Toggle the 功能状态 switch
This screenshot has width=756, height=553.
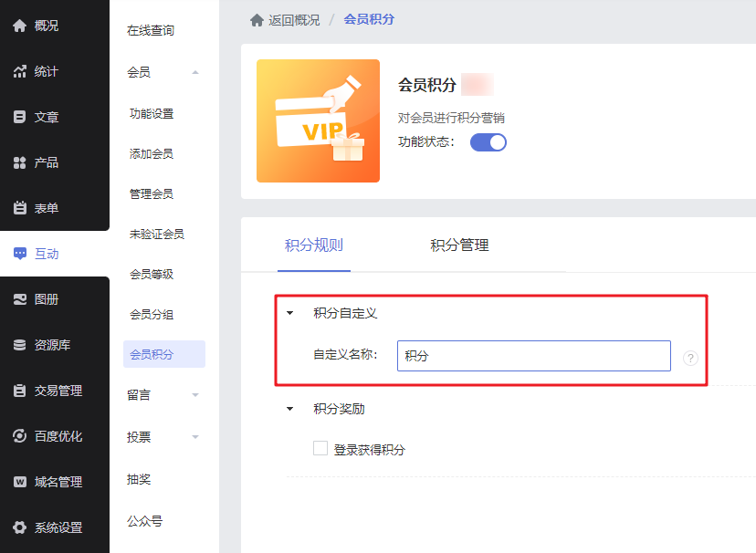488,142
